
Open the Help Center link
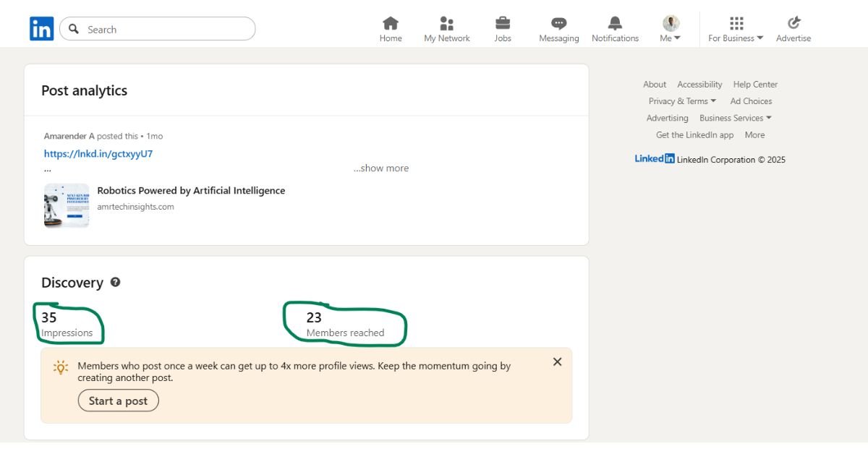(x=755, y=85)
